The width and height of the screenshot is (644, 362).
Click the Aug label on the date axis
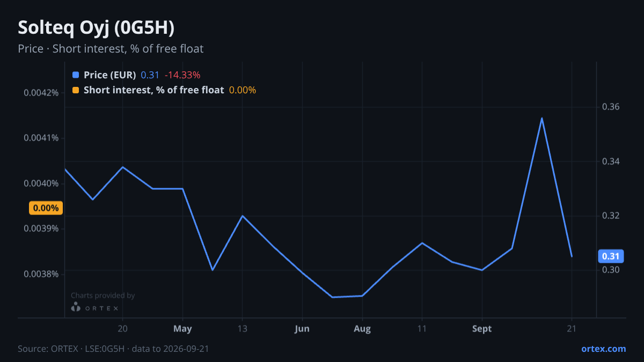point(362,329)
